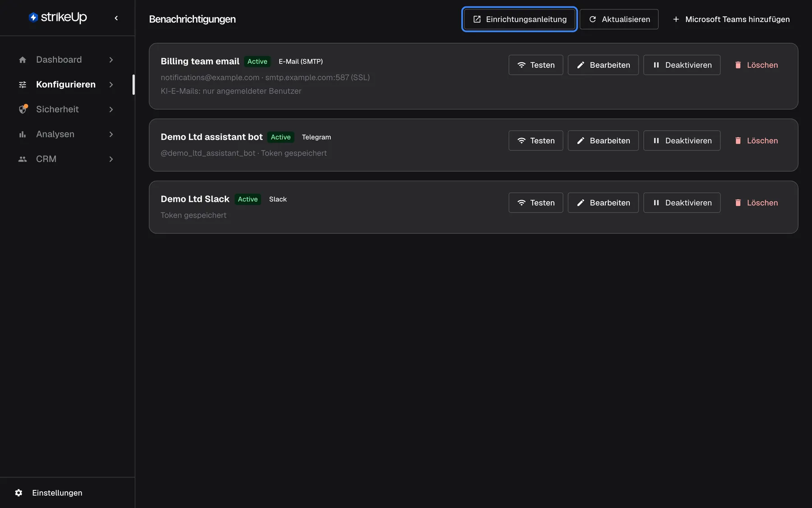Click the Dashboard home icon
Screen dimensions: 812x508
(x=23, y=60)
